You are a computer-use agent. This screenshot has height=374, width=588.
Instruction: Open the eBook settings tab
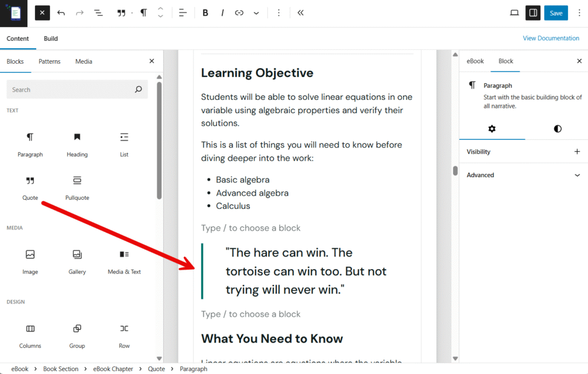coord(475,61)
